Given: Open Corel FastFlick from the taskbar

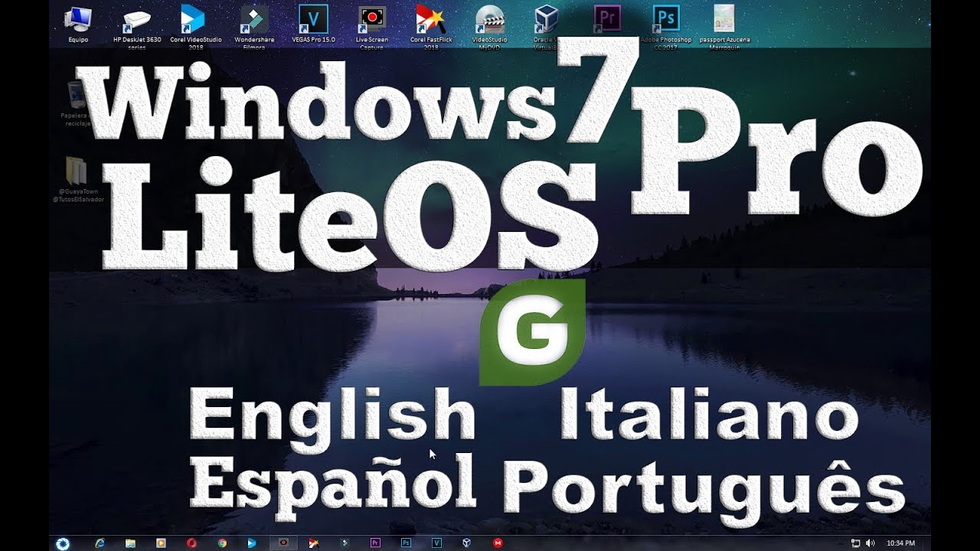Looking at the screenshot, I should [314, 543].
